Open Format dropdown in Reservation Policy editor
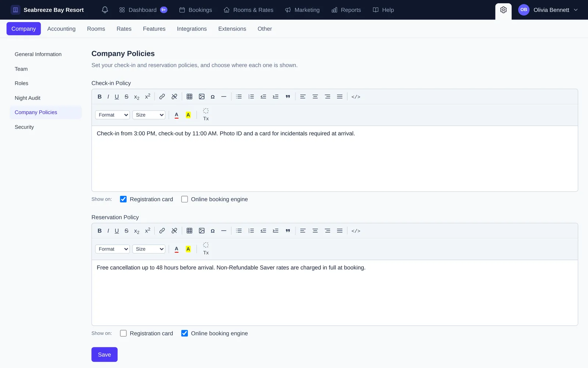The height and width of the screenshot is (368, 588). pos(112,249)
